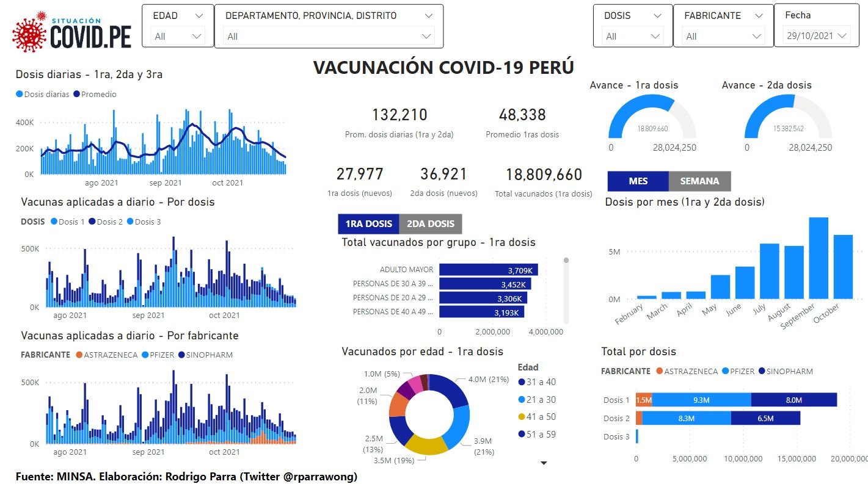Click the Promedio legend dot
Viewport: 868px width, 484px height.
(x=76, y=94)
